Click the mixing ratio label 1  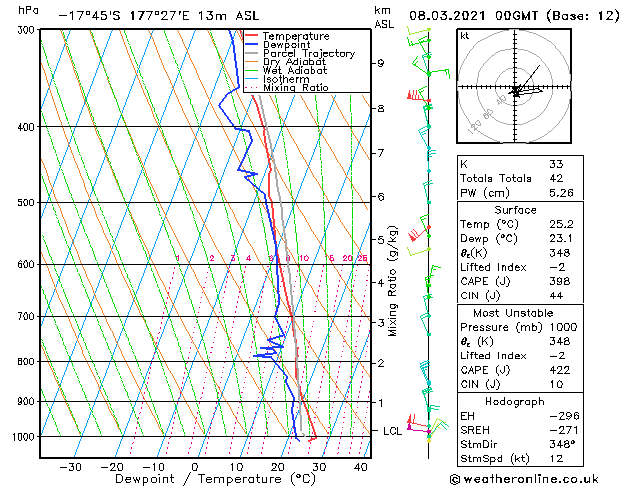[x=178, y=258]
